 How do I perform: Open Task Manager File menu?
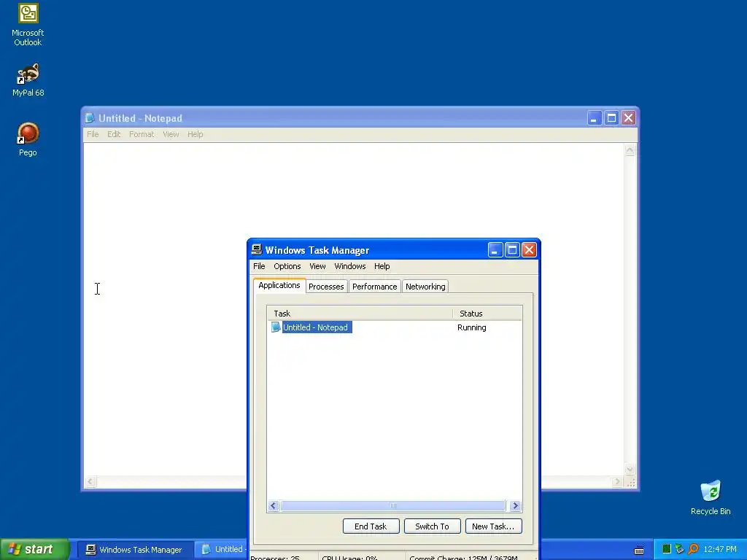tap(259, 266)
